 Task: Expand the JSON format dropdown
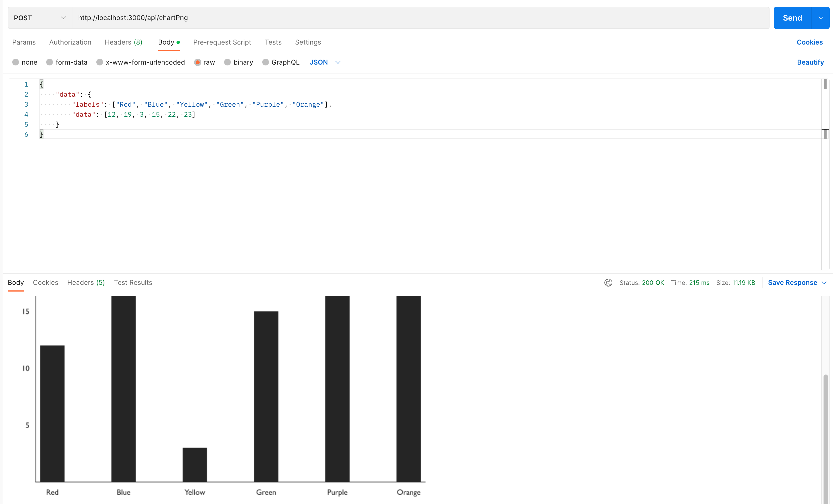pyautogui.click(x=338, y=62)
